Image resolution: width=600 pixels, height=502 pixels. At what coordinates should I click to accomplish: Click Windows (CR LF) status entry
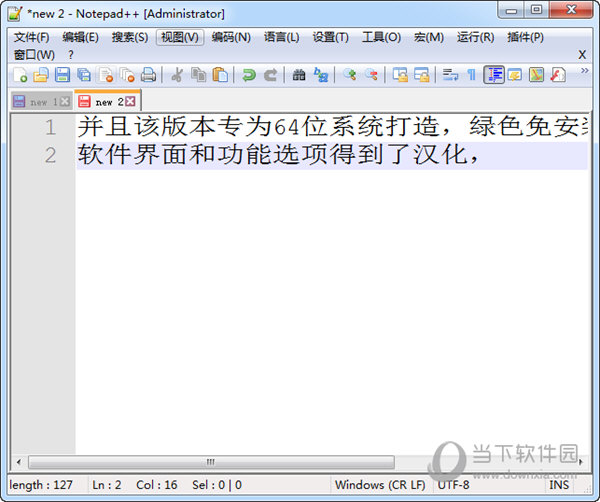[x=380, y=485]
